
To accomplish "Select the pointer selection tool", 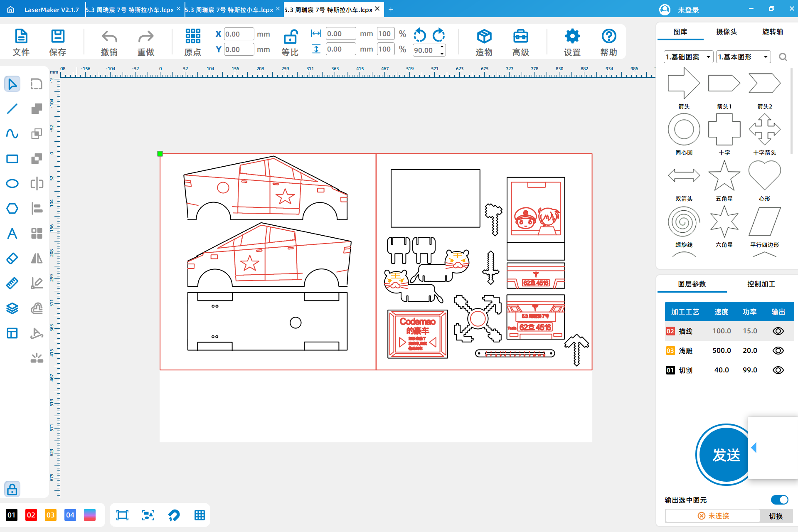I will click(12, 84).
